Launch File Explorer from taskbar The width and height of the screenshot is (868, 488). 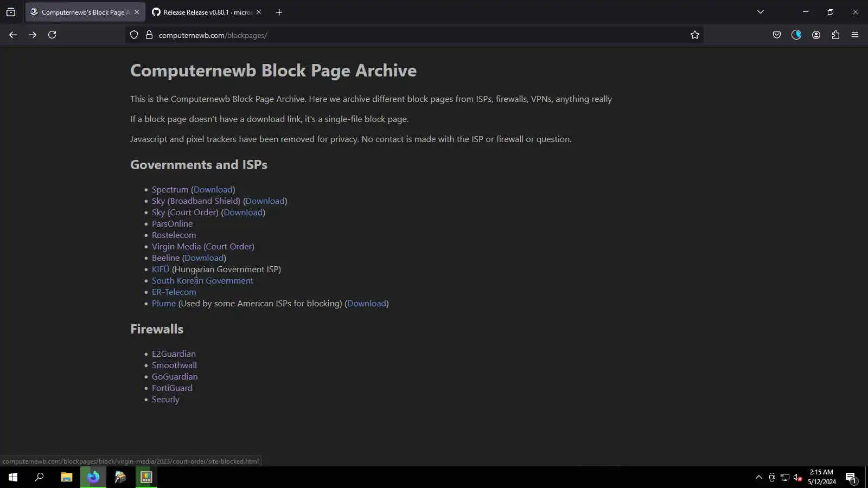click(66, 477)
